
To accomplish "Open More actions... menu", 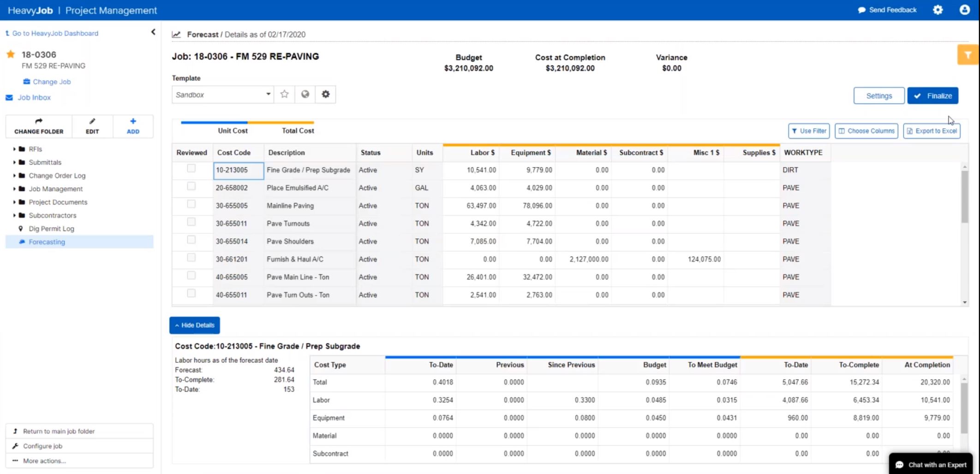I will coord(79,461).
